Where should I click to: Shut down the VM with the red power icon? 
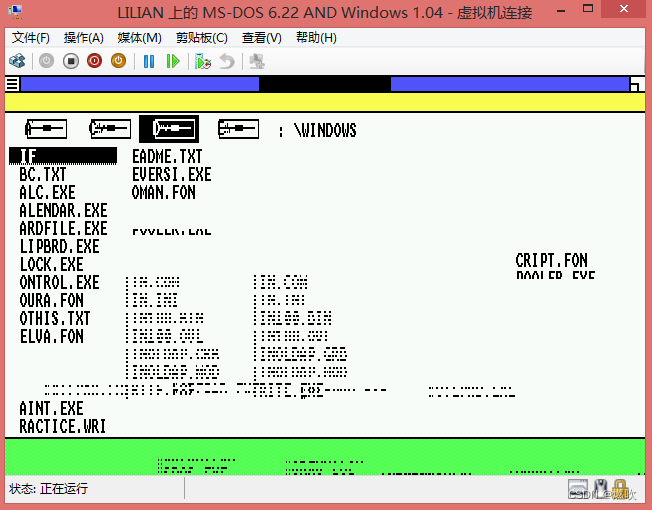[x=94, y=61]
